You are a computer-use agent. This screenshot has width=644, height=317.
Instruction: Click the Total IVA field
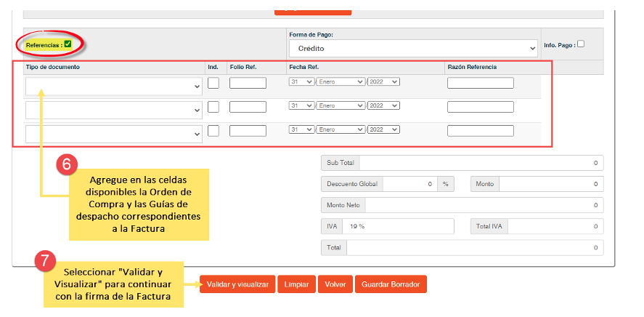point(555,227)
